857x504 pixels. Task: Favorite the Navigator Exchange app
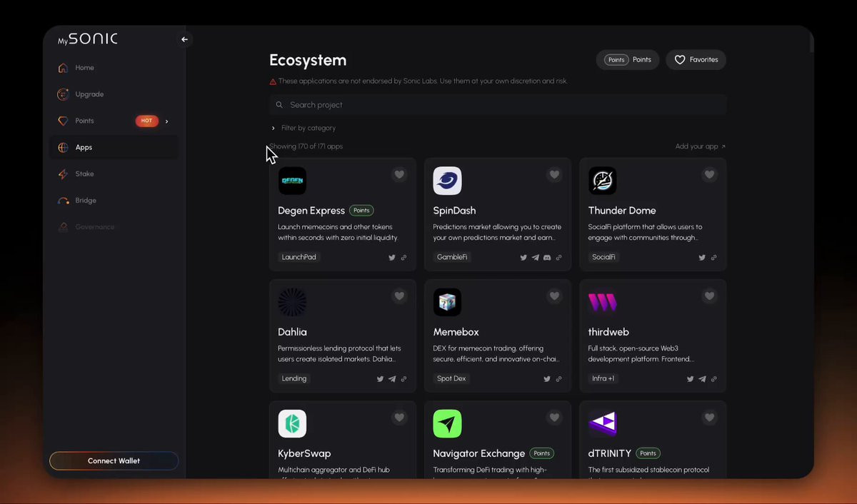click(x=554, y=417)
